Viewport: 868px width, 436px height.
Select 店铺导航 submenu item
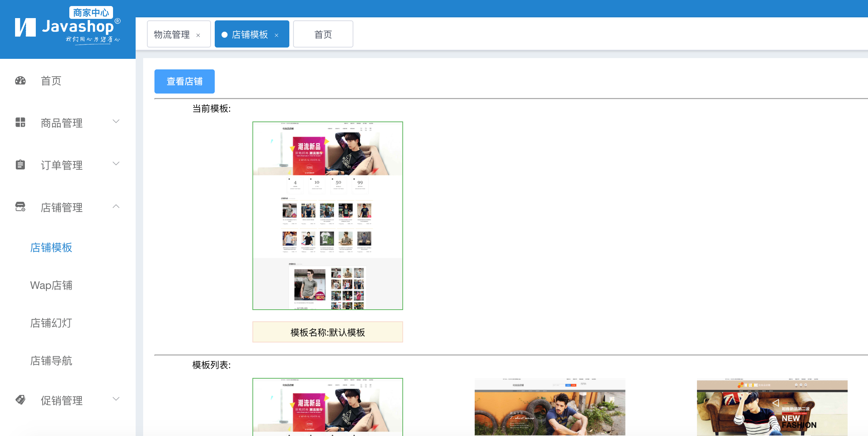tap(51, 361)
